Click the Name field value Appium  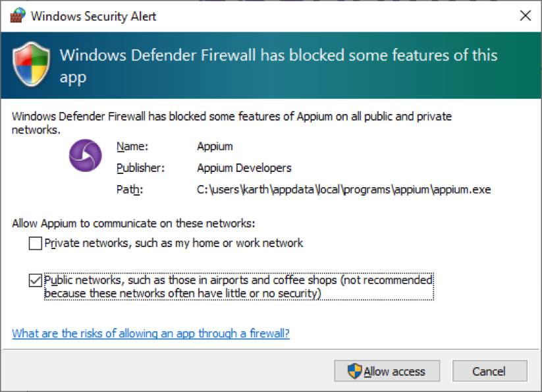(x=215, y=146)
